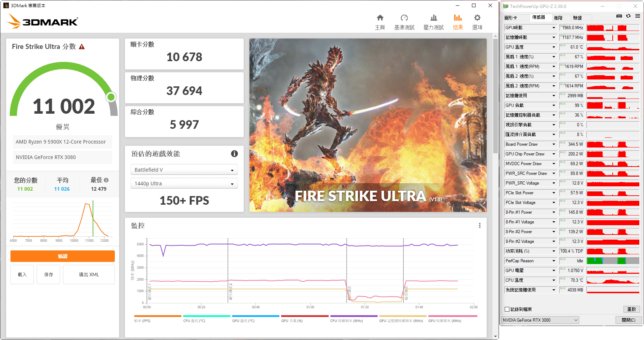The height and width of the screenshot is (340, 644).
Task: Switch to the results (结果) tab
Action: [x=458, y=22]
